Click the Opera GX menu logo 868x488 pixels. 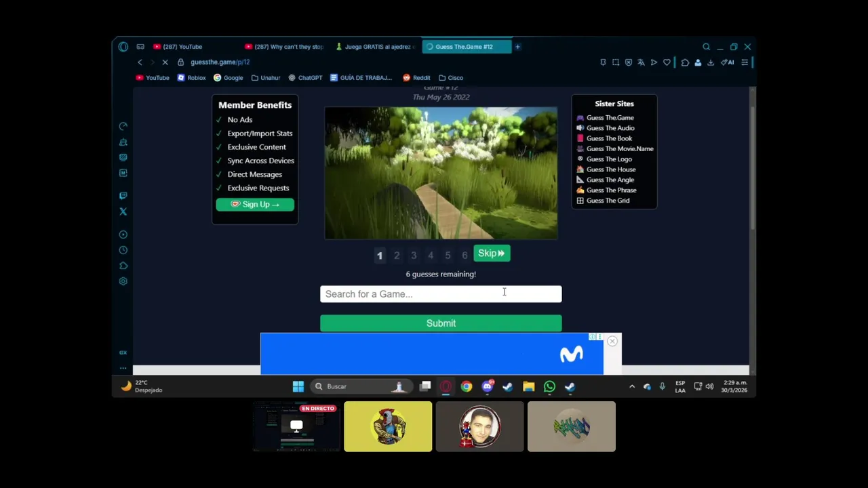point(123,47)
